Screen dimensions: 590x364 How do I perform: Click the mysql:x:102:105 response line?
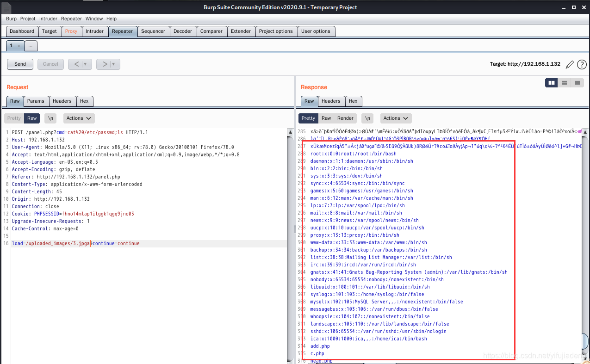click(387, 302)
